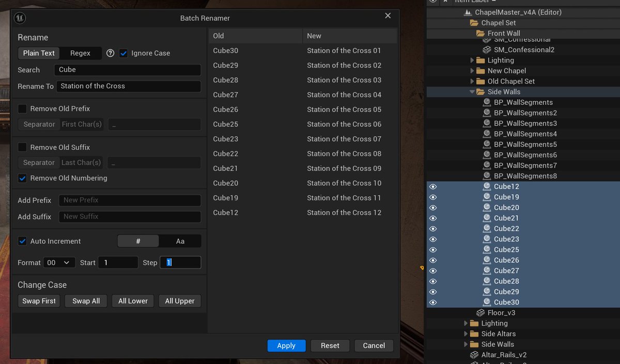Viewport: 620px width, 364px height.
Task: Click the ChapelMaster_v4A world icon
Action: 468,12
